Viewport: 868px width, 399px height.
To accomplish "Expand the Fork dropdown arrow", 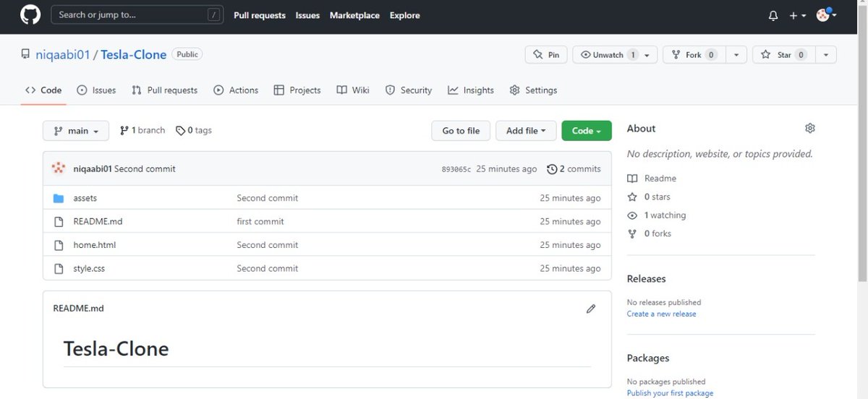I will point(736,55).
